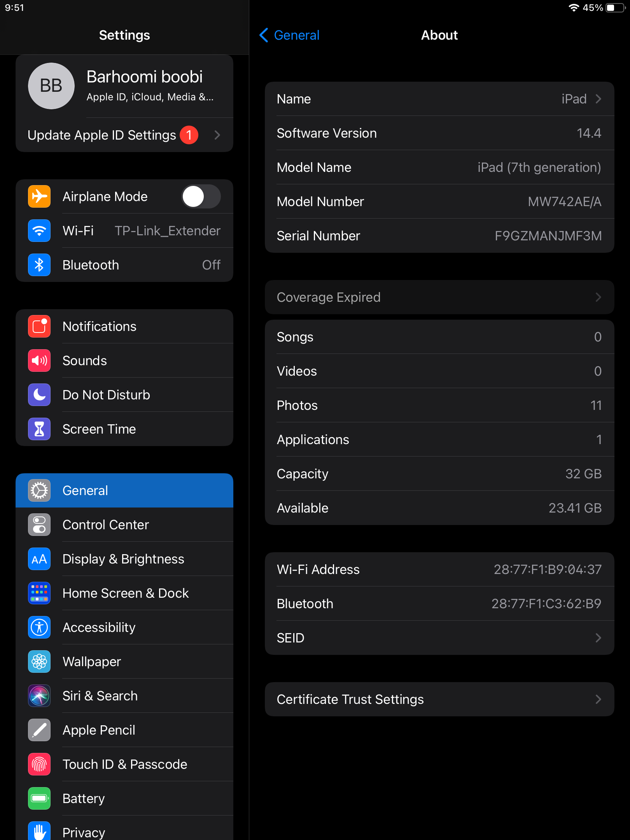Open the Name row chevron
630x840 pixels.
(x=598, y=99)
